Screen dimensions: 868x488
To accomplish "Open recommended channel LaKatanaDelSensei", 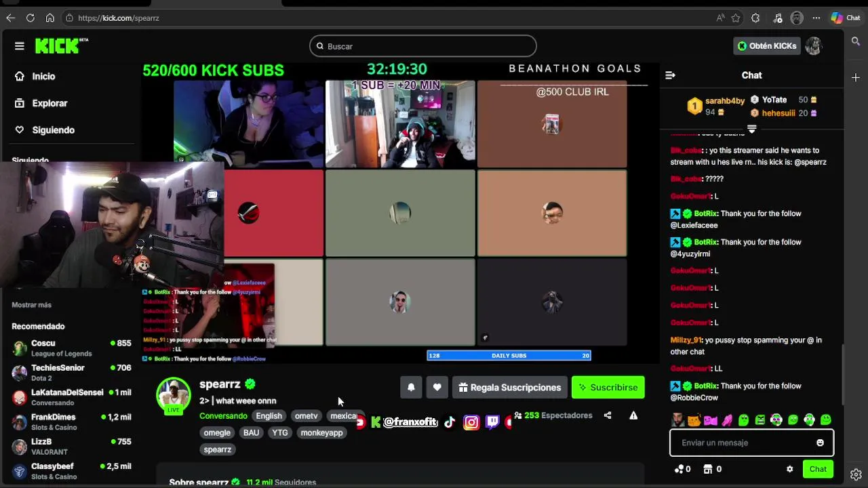I will click(71, 397).
